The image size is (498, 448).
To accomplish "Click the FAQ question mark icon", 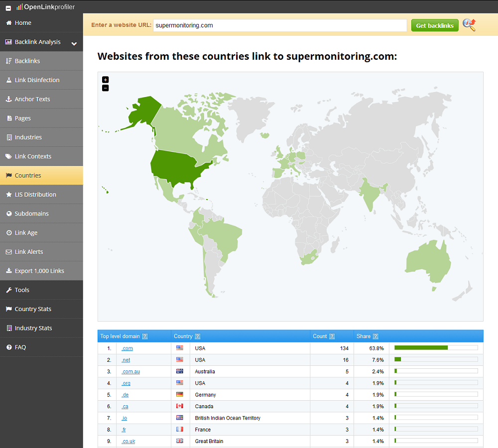I will click(x=9, y=347).
